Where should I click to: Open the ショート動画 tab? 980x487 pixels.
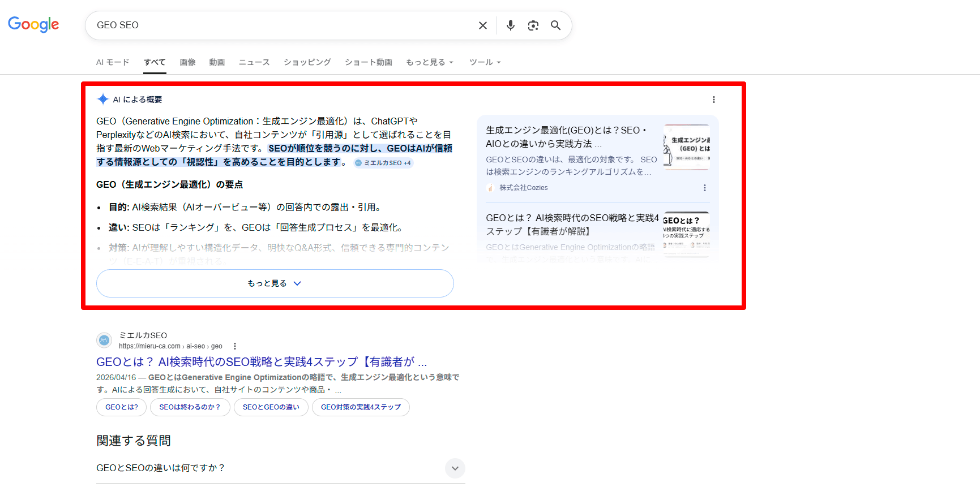369,62
